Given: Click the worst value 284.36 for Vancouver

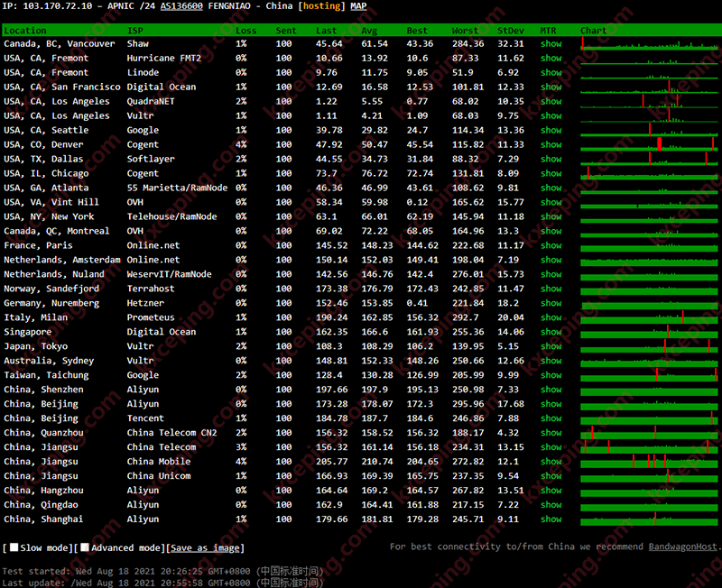Looking at the screenshot, I should [x=467, y=43].
